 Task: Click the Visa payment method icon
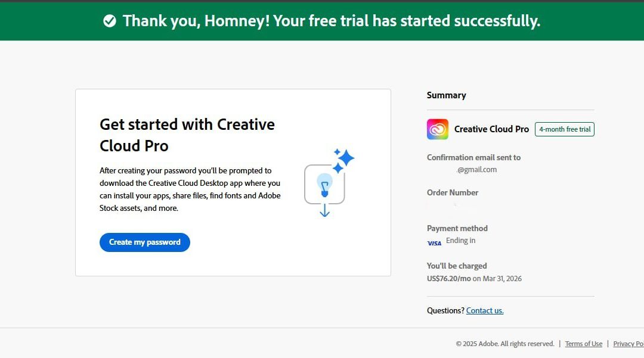point(434,242)
